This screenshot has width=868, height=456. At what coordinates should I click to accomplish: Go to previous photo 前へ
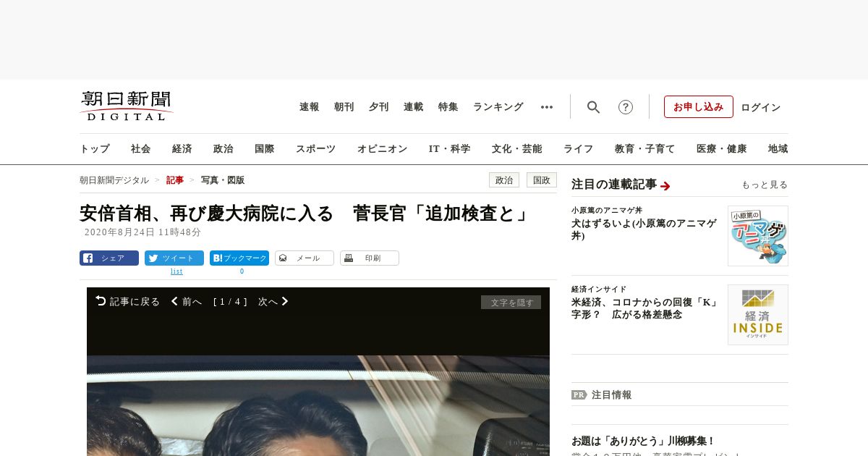pyautogui.click(x=187, y=301)
